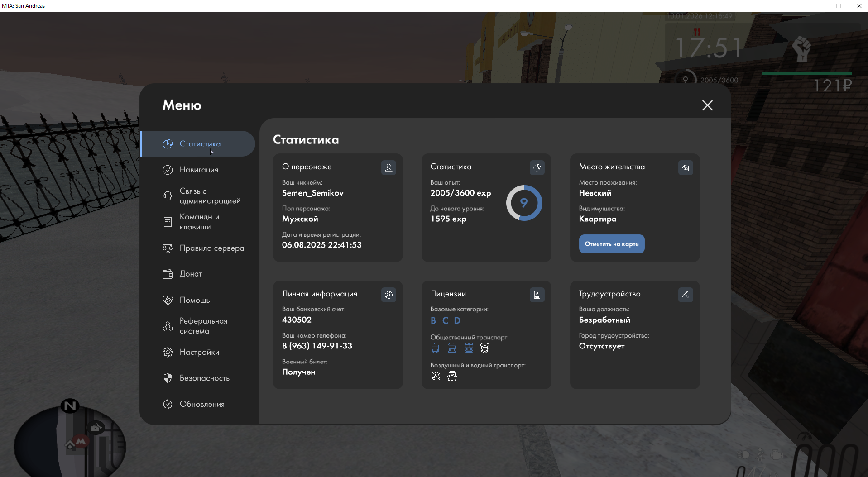This screenshot has width=868, height=477.
Task: Open the Навигация menu section
Action: (199, 170)
